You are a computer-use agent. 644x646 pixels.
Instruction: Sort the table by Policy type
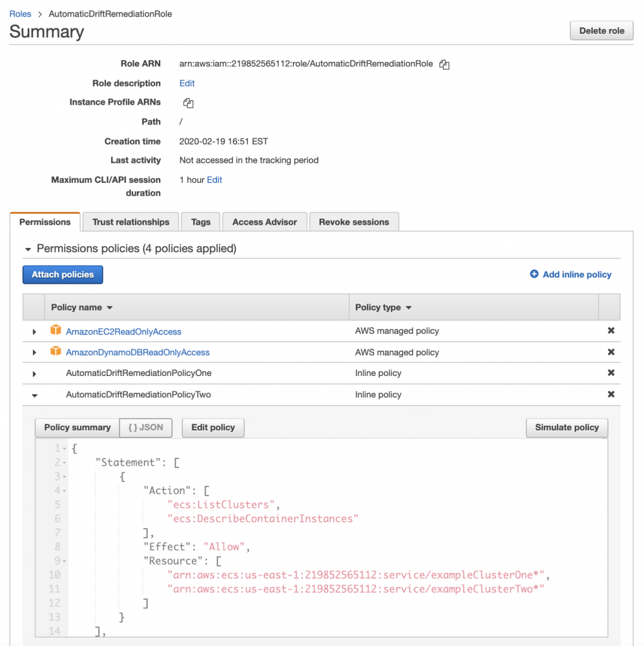[x=383, y=307]
